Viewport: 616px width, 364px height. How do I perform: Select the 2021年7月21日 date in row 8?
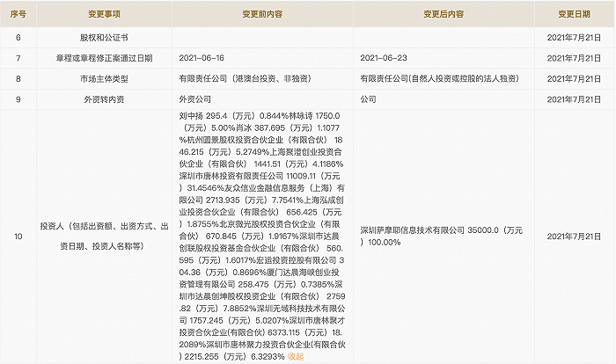(x=574, y=79)
